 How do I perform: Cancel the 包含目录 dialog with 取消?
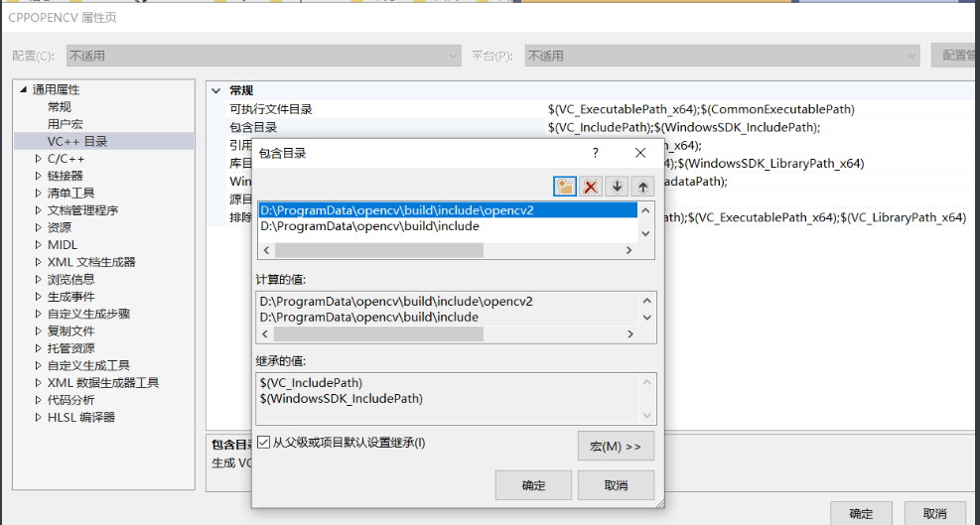coord(616,485)
